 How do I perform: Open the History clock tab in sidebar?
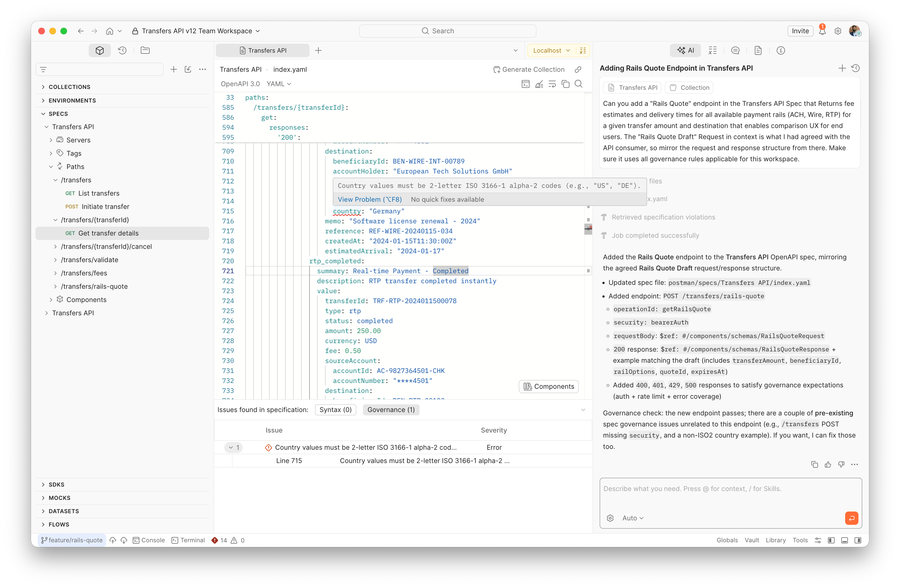tap(122, 50)
